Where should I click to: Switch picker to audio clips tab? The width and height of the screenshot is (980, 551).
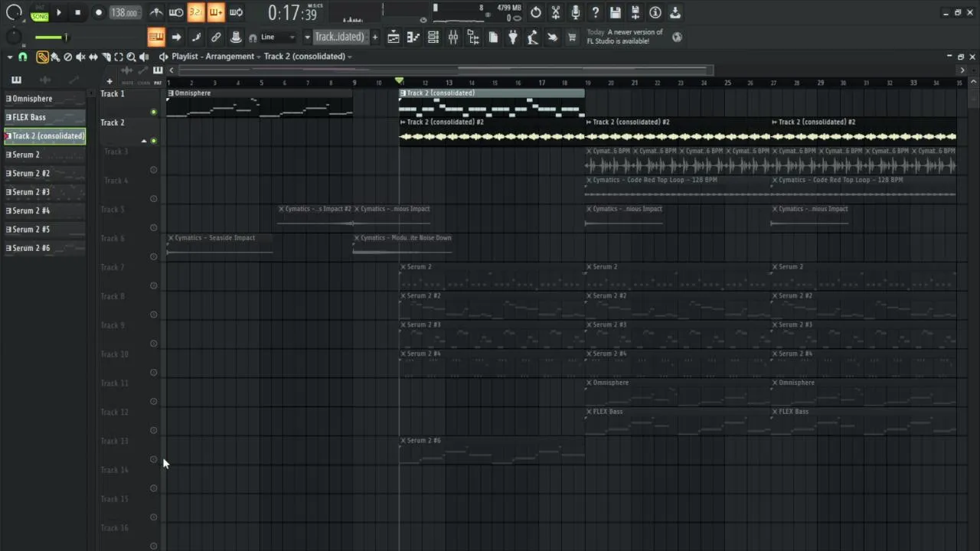[x=45, y=80]
